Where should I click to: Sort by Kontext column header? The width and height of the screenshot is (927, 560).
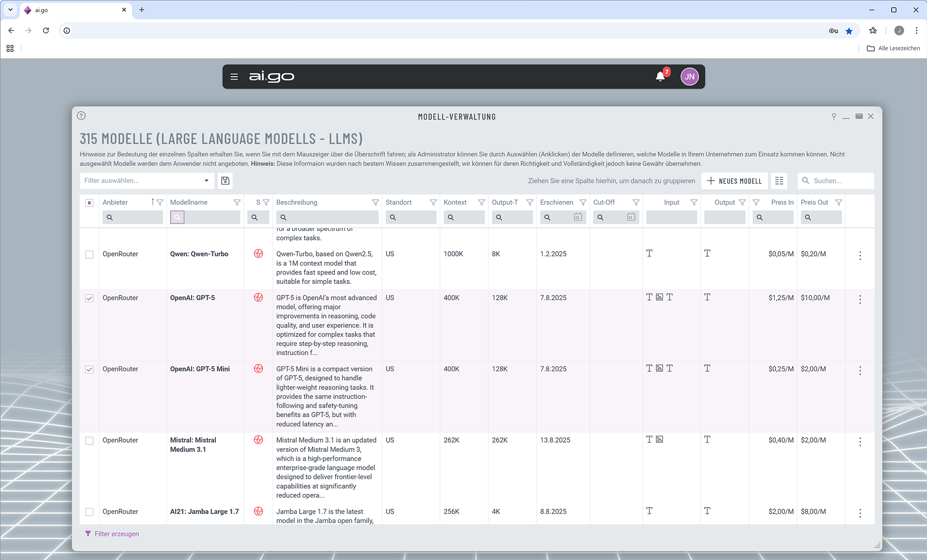coord(455,202)
